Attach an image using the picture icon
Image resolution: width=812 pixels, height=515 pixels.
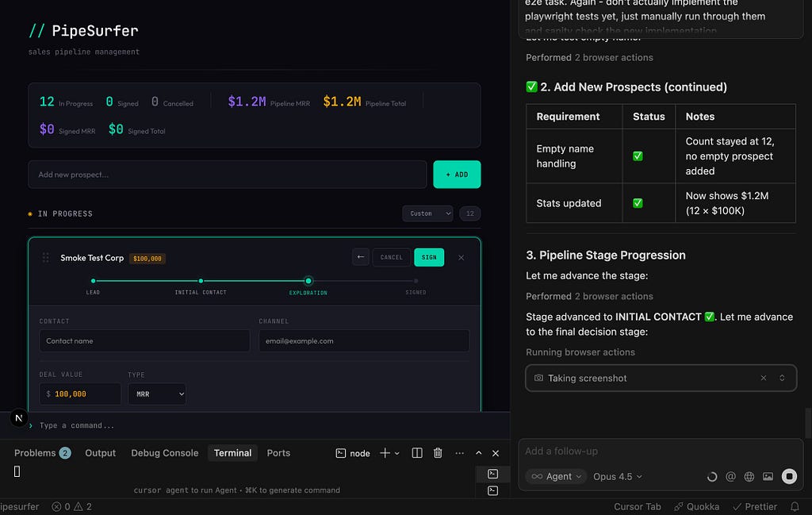point(768,476)
